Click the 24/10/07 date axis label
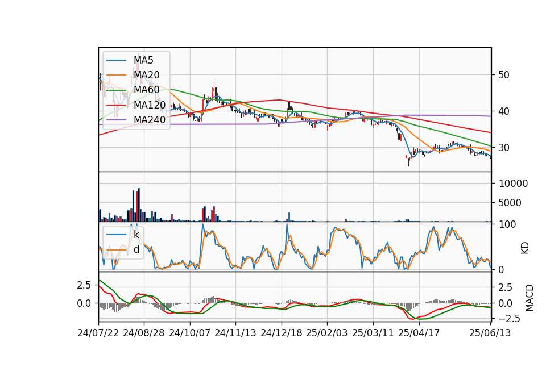The height and width of the screenshot is (392, 546). (190, 333)
